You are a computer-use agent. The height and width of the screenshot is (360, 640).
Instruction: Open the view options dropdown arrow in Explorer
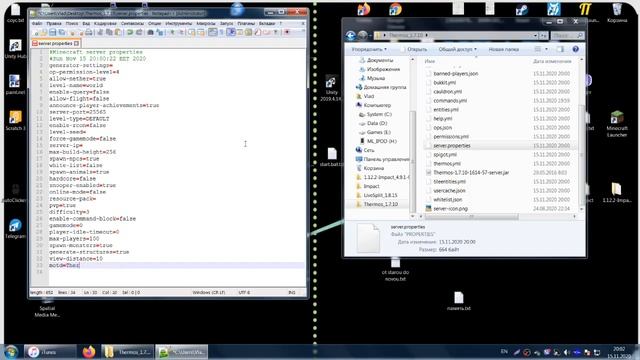click(547, 49)
